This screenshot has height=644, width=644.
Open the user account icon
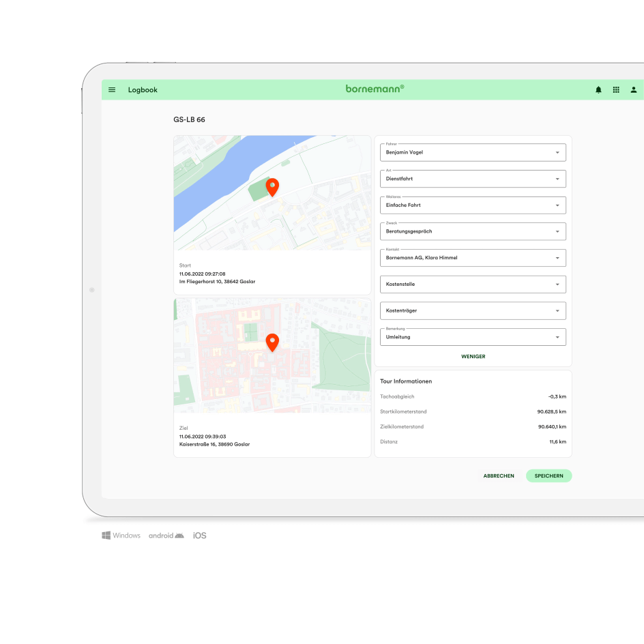[x=634, y=90]
